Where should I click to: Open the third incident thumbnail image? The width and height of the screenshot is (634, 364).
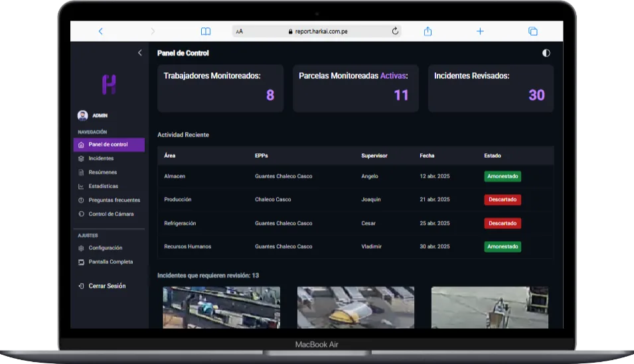click(490, 308)
